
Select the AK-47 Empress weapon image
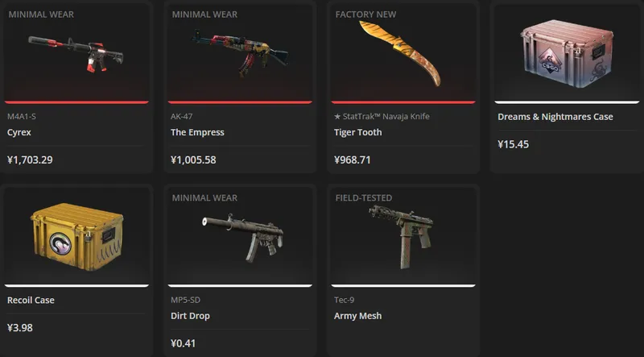click(x=239, y=52)
